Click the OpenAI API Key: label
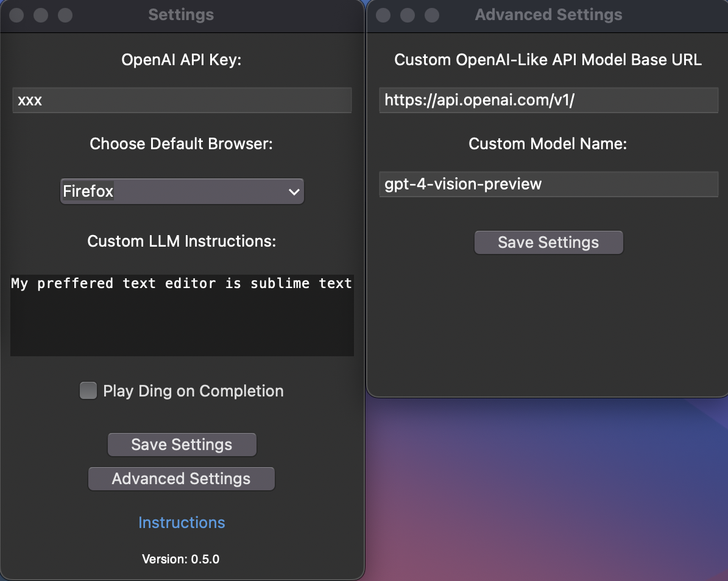This screenshot has height=581, width=728. [x=182, y=60]
